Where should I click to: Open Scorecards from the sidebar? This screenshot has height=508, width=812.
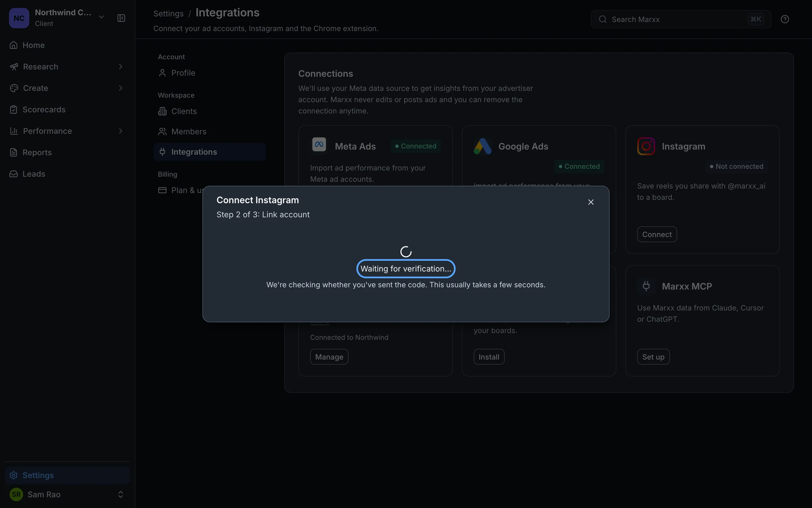67,109
